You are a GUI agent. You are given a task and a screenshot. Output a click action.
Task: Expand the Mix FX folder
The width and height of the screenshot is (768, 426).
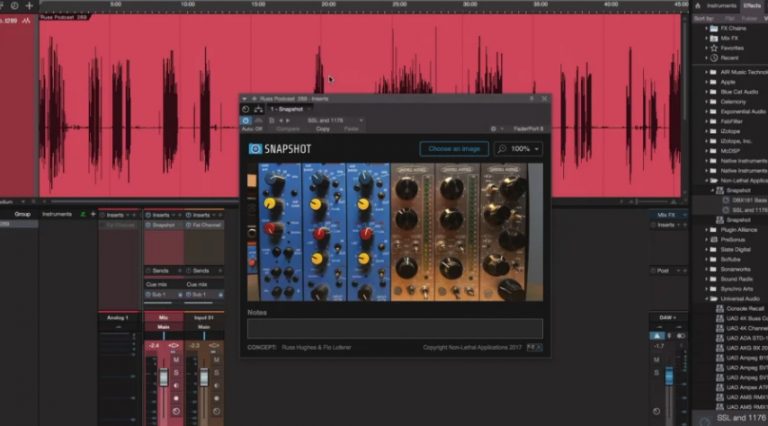click(707, 38)
